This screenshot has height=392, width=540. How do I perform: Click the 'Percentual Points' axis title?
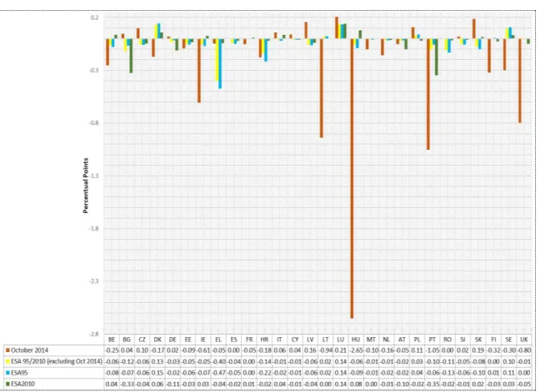pos(85,186)
